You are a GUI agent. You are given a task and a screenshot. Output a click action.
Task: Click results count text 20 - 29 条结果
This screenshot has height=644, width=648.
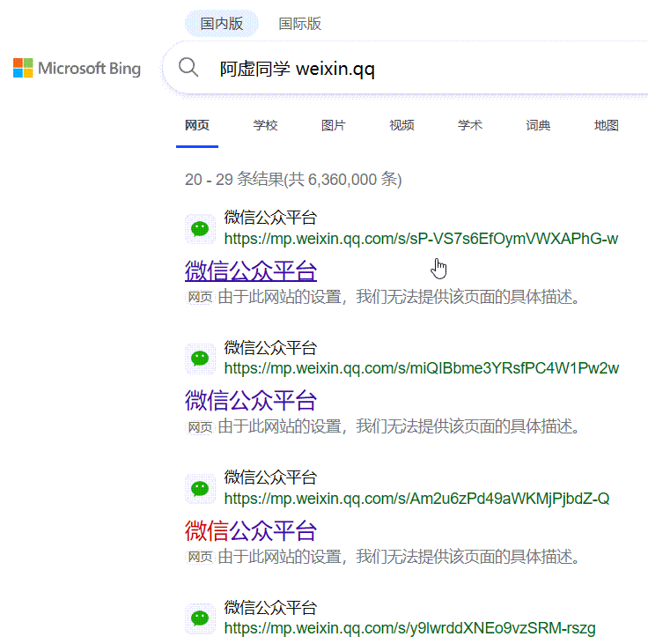pos(293,180)
